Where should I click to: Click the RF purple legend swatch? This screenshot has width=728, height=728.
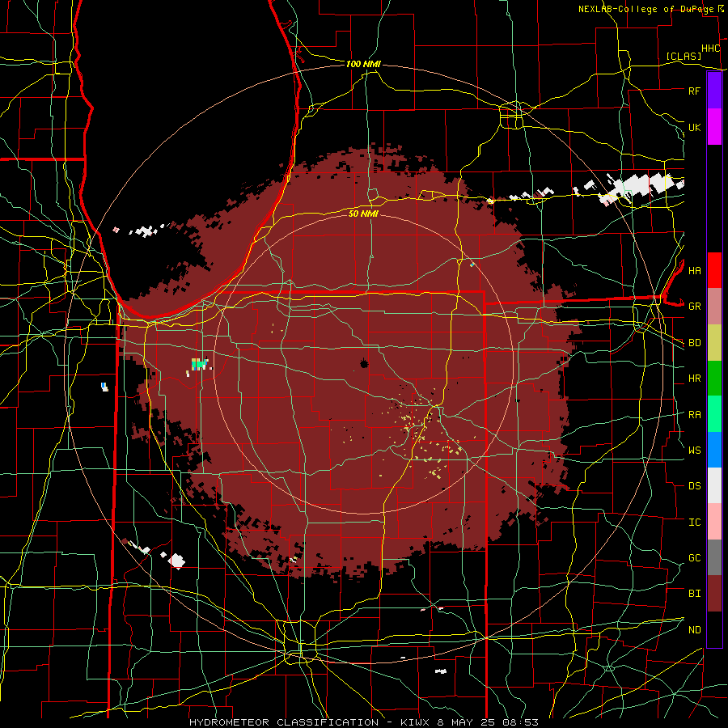[x=714, y=91]
